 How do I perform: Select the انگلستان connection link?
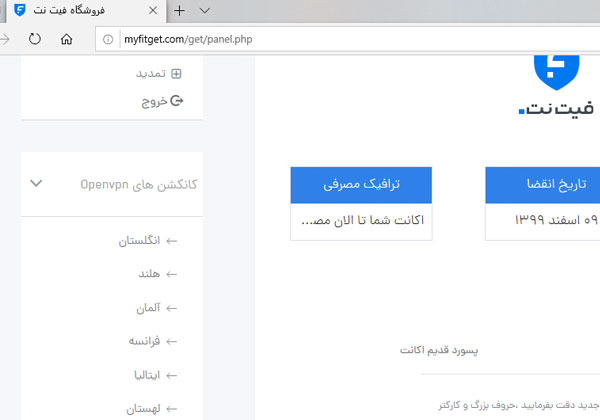[x=145, y=241]
